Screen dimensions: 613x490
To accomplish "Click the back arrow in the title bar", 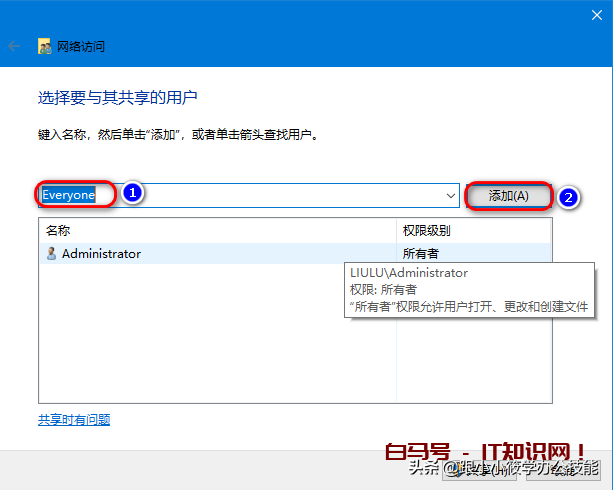I will pos(14,46).
